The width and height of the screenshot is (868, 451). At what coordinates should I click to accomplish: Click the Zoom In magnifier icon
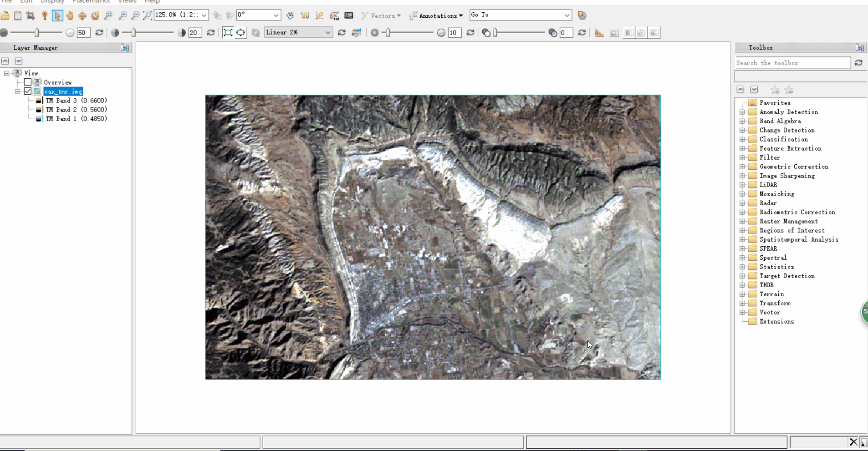pos(123,15)
